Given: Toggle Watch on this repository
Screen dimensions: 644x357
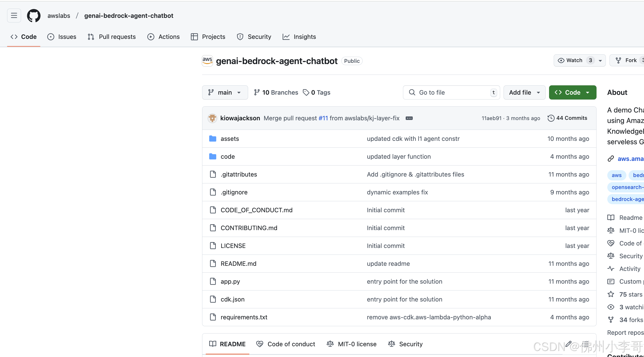Looking at the screenshot, I should (574, 60).
